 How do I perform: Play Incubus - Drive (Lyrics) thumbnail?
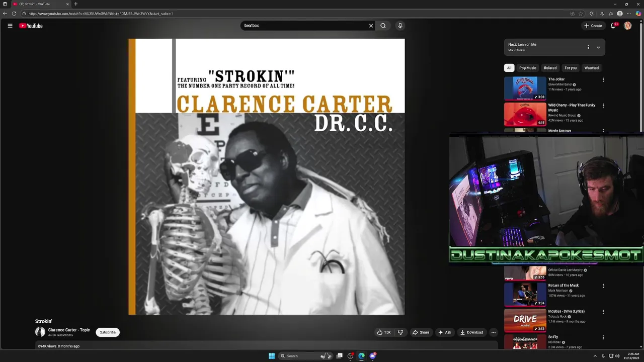point(525,320)
